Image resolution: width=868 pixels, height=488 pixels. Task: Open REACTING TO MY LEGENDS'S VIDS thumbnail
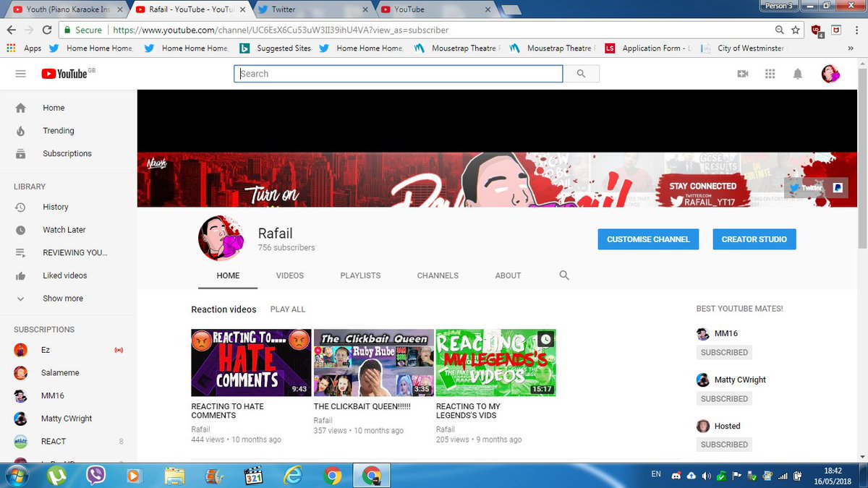click(x=495, y=363)
